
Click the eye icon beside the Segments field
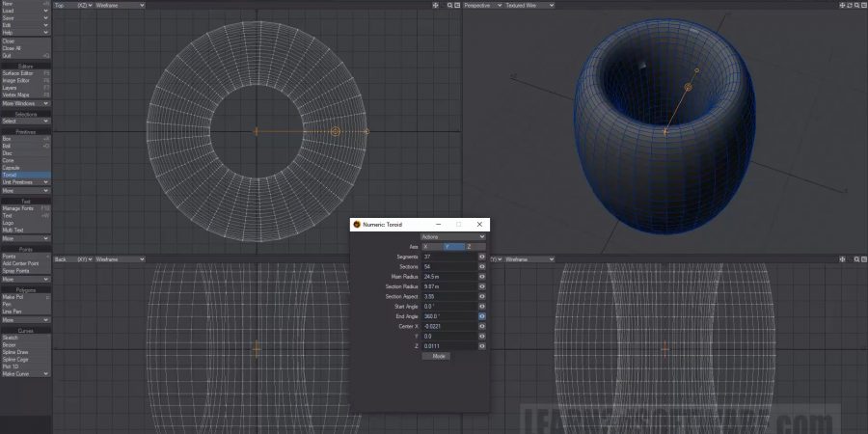pyautogui.click(x=481, y=257)
